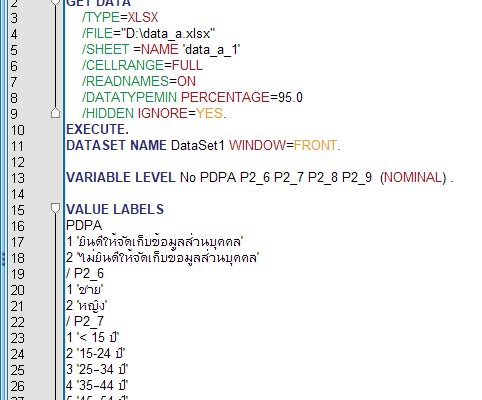482x400 pixels.
Task: Click line number 19 in gutter
Action: click(x=18, y=274)
